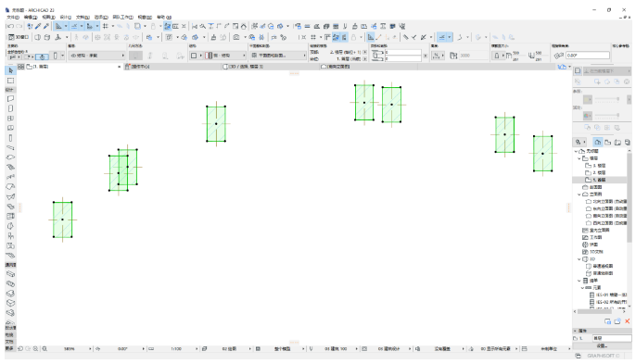The image size is (636, 364).
Task: Toggle Grid Snap in top toolbar
Action: (x=106, y=26)
